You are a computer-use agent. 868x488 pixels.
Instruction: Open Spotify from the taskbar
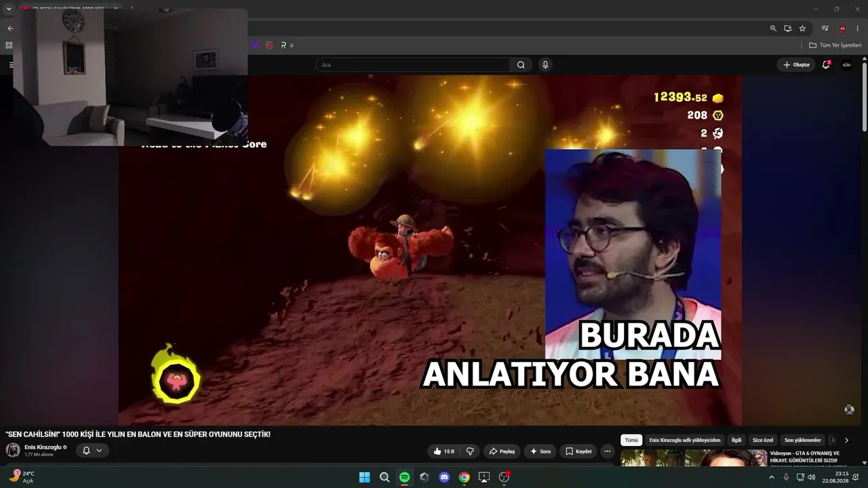point(404,477)
